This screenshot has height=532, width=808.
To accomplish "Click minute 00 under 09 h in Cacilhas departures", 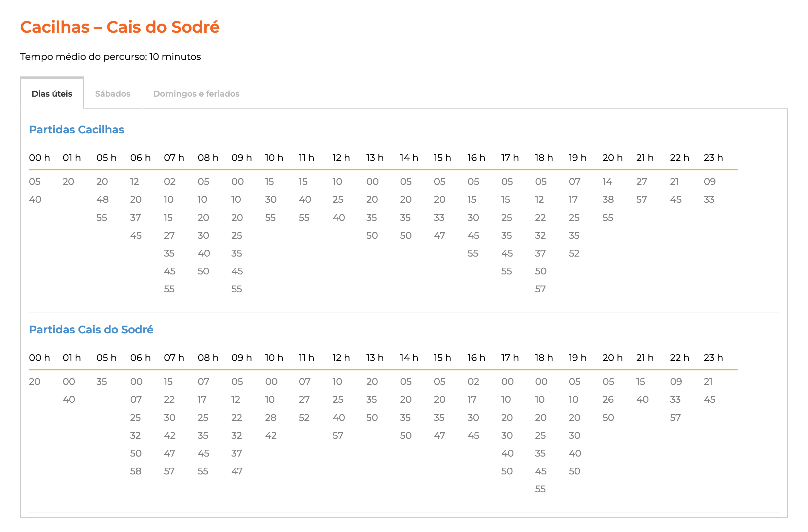I will (x=238, y=181).
